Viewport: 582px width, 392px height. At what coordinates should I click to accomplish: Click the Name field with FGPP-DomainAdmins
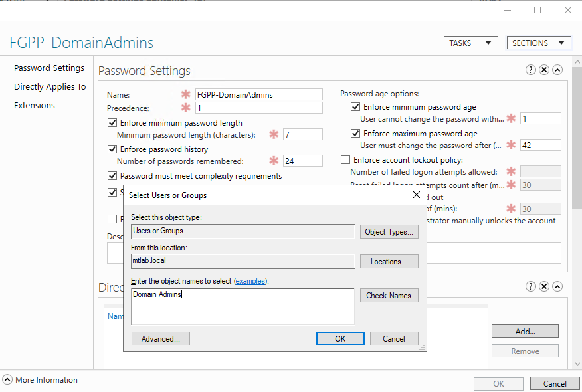coord(258,94)
